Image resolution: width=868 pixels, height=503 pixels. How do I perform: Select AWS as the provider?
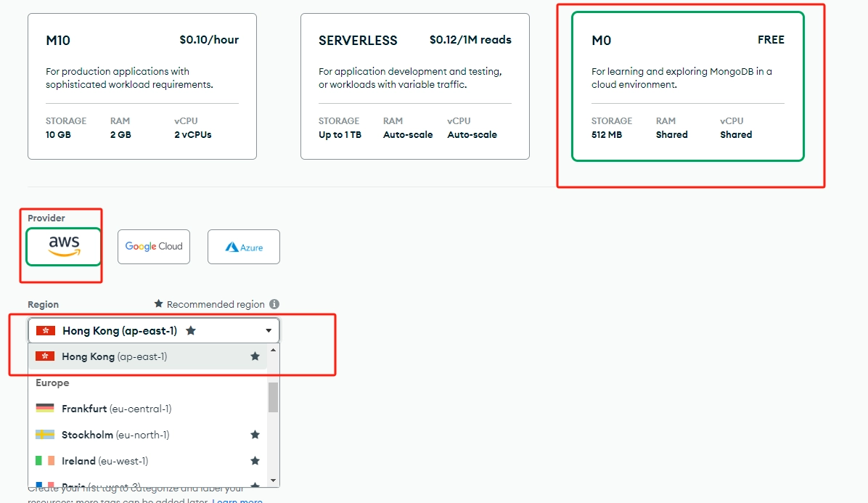click(64, 247)
